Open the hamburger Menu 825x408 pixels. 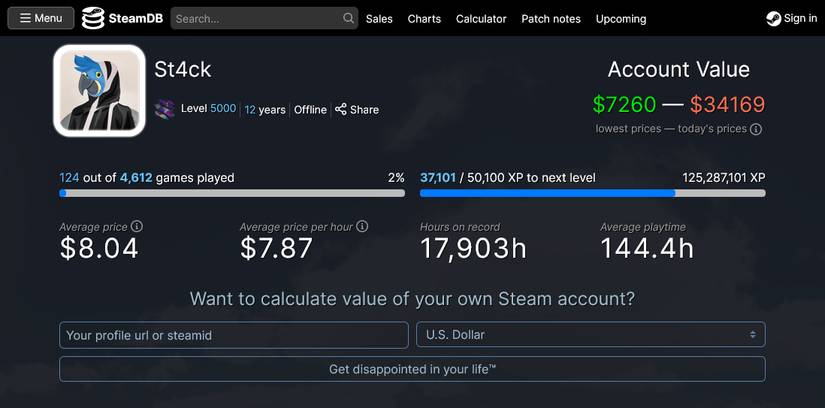pos(41,18)
